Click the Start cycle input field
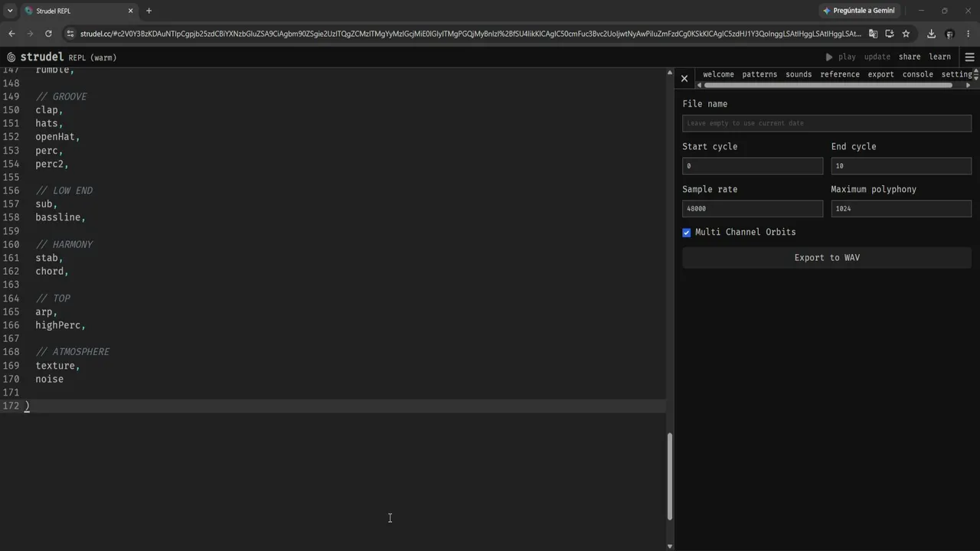The width and height of the screenshot is (980, 551). click(x=753, y=166)
